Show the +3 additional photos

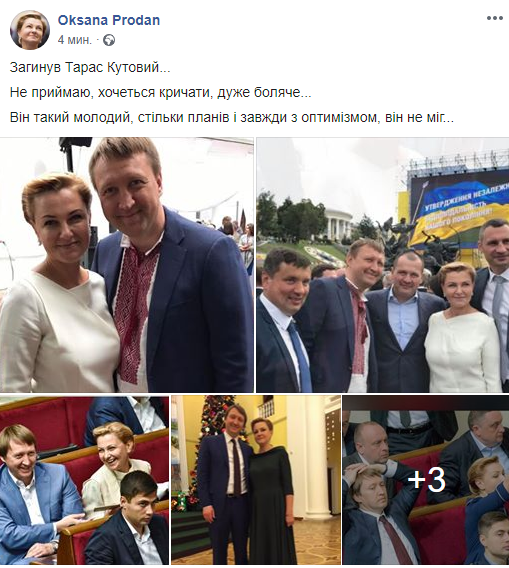tap(426, 480)
